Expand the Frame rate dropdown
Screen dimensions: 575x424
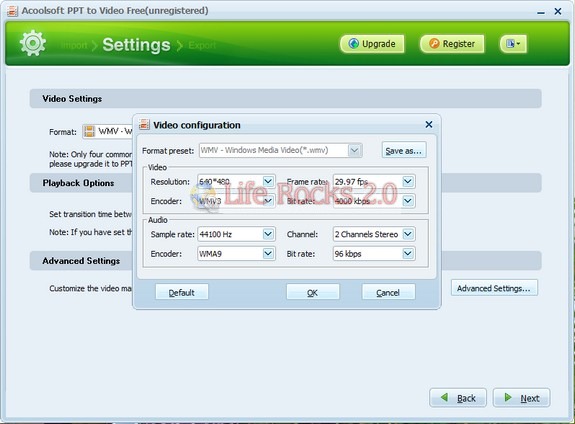[x=408, y=182]
